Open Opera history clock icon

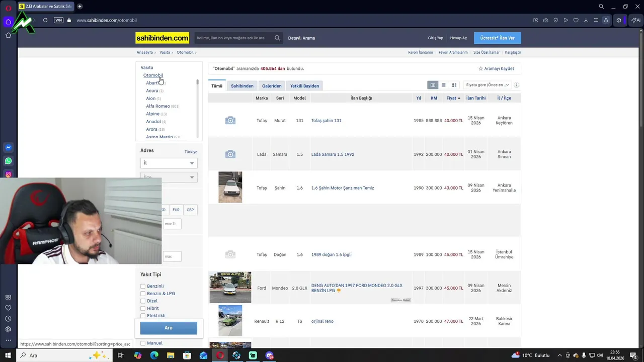(8, 319)
